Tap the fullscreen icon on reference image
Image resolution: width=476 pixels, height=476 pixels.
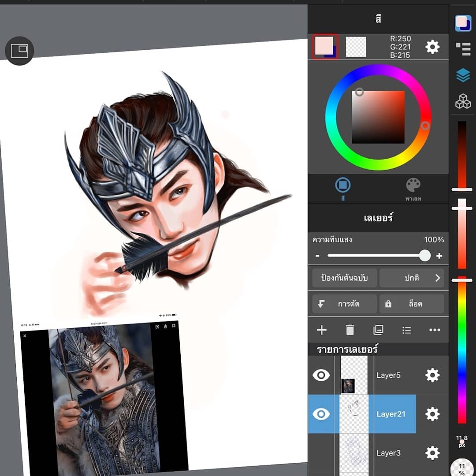tap(157, 327)
